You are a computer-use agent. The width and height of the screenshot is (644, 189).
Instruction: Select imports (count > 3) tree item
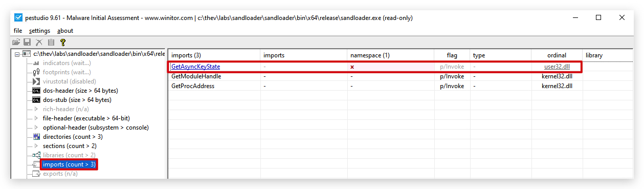click(69, 164)
